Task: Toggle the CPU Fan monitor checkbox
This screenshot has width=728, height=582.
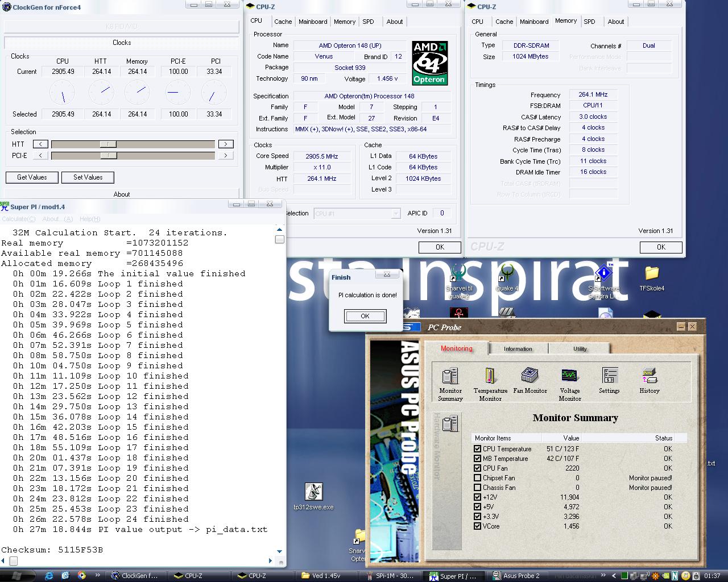Action: click(x=477, y=468)
